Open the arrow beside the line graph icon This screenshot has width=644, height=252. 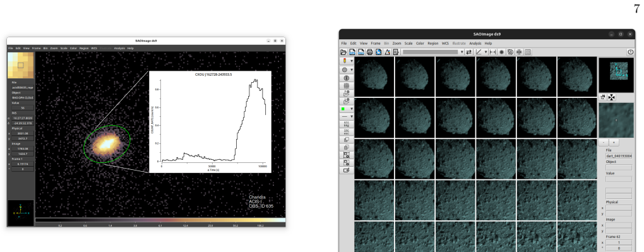[x=486, y=52]
